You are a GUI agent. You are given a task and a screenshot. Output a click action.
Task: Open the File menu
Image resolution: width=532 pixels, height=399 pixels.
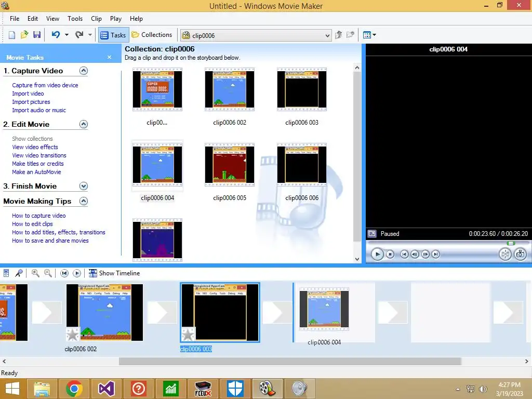point(15,19)
